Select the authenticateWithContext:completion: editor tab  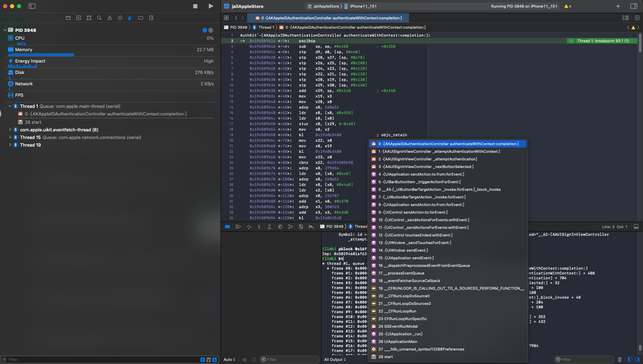click(328, 18)
